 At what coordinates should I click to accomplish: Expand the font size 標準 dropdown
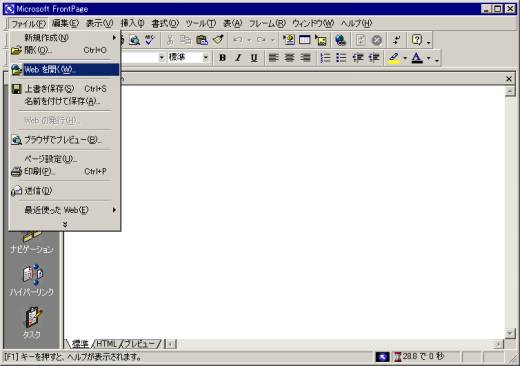pyautogui.click(x=206, y=58)
